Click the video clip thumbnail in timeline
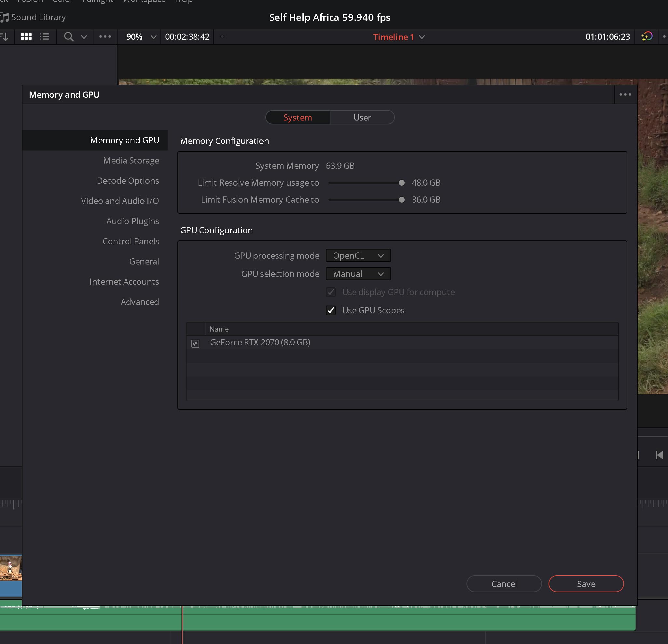Screen dimensions: 668x644 11,568
